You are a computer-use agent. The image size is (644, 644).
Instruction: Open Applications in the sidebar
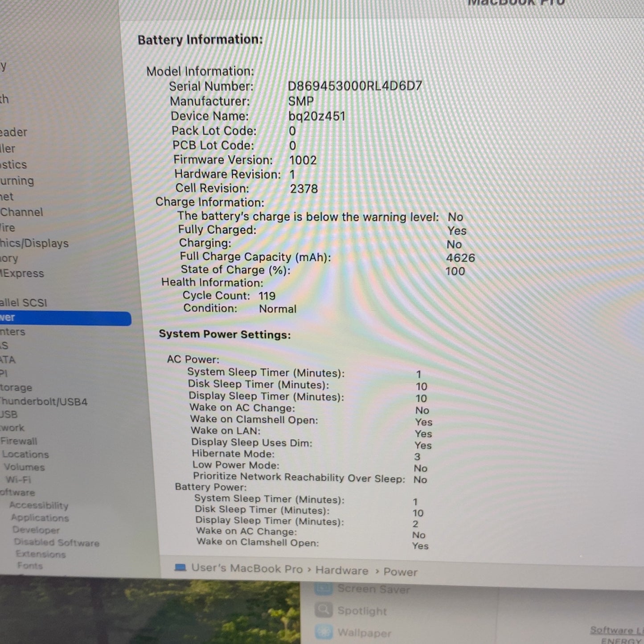[x=40, y=517]
